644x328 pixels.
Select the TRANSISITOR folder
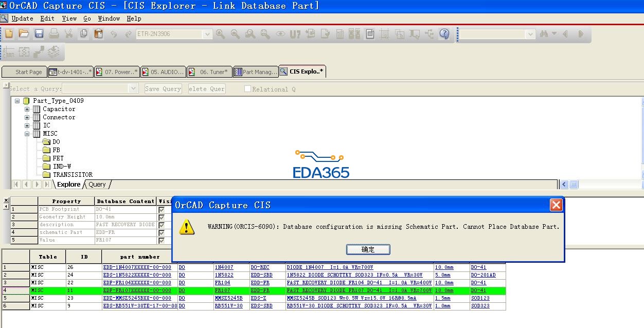(x=67, y=175)
